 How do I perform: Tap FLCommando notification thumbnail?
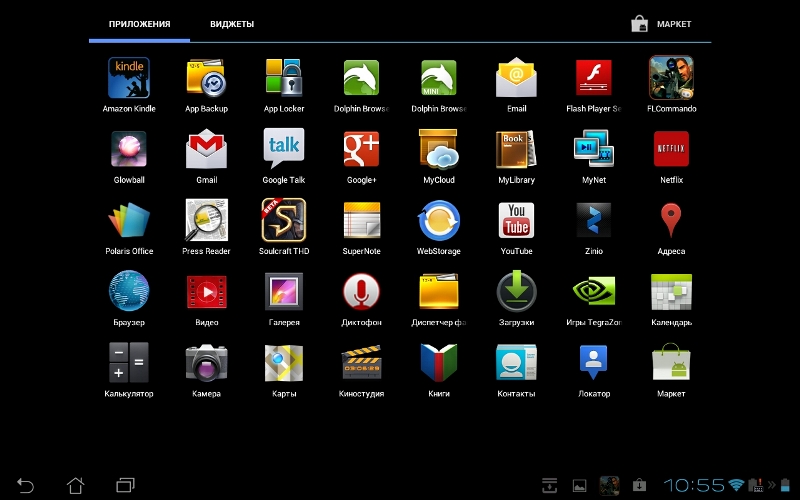click(609, 486)
